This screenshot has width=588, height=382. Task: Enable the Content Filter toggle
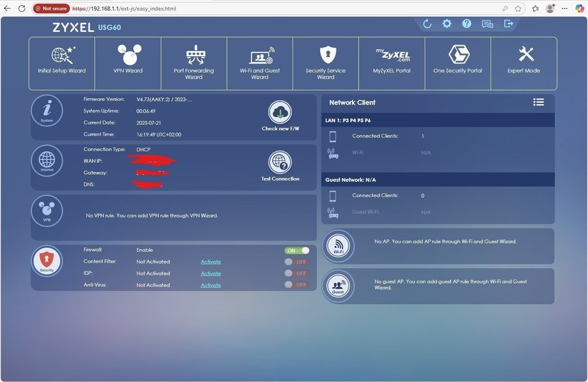pos(297,262)
